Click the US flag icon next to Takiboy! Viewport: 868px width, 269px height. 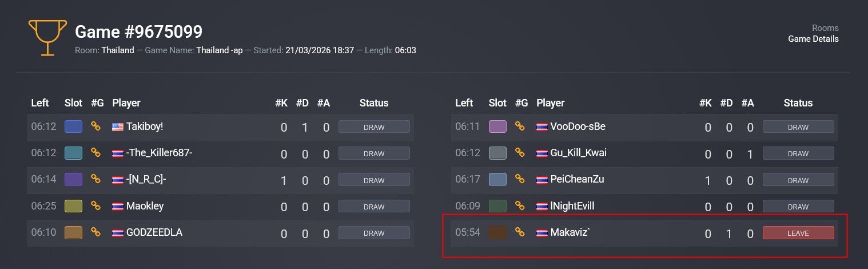[118, 127]
